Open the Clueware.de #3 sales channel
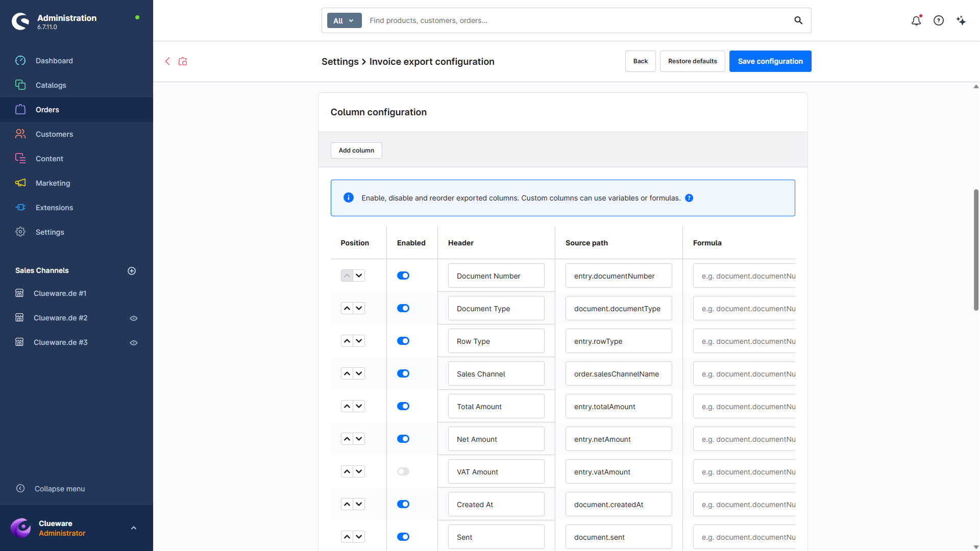This screenshot has height=551, width=980. (60, 342)
